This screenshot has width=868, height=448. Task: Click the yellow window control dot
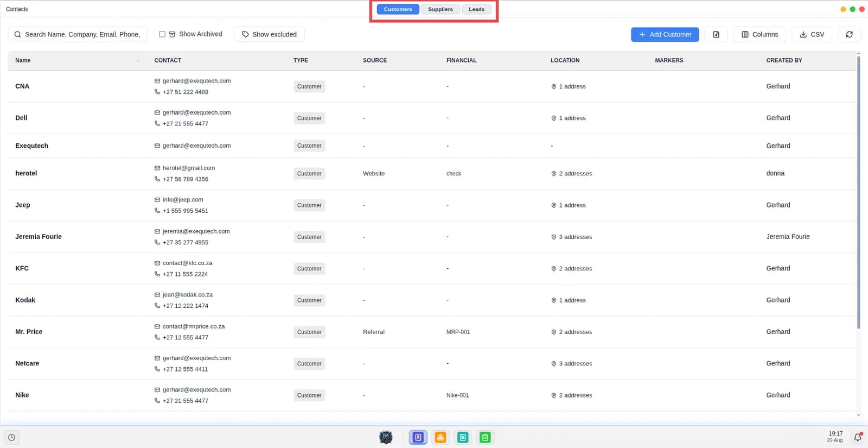(x=843, y=9)
